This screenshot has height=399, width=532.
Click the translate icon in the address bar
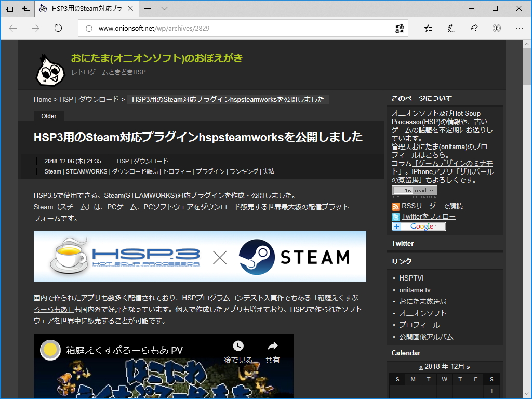(398, 29)
